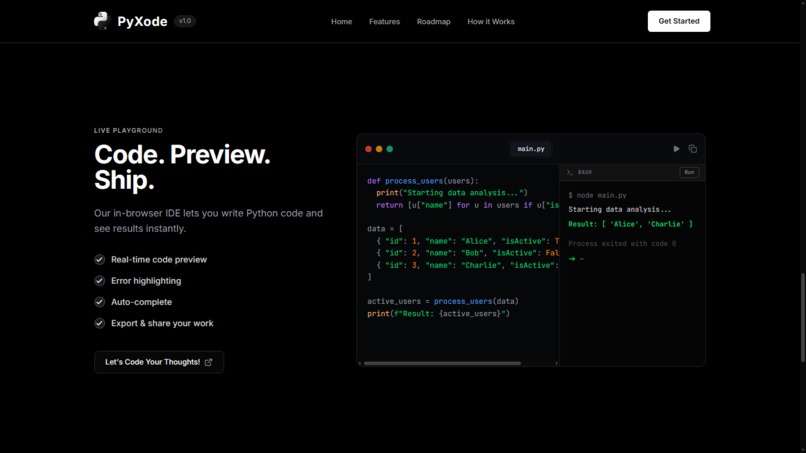Click the PyXode brand name
This screenshot has height=453, width=806.
tap(142, 21)
